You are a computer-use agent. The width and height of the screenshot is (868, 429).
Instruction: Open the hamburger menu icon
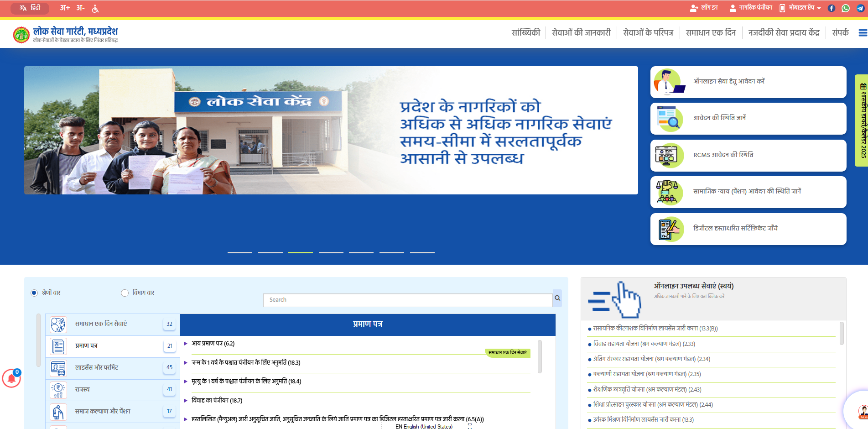[863, 33]
